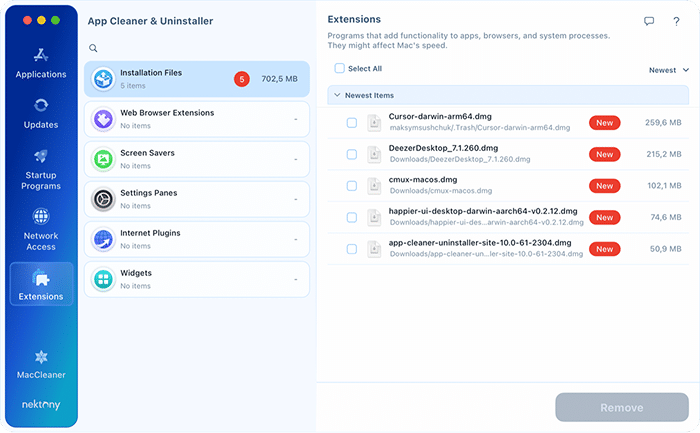700x433 pixels.
Task: Open help with the question mark icon
Action: pos(676,21)
